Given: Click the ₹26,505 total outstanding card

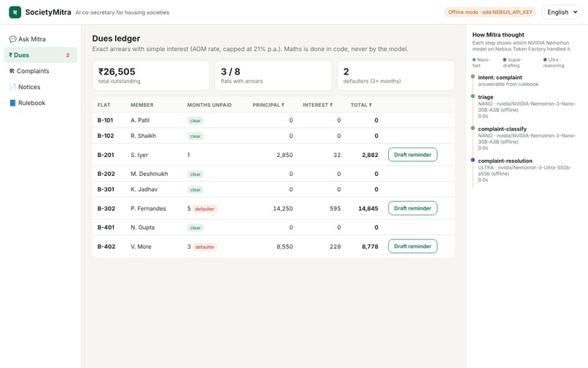Looking at the screenshot, I should tap(151, 75).
